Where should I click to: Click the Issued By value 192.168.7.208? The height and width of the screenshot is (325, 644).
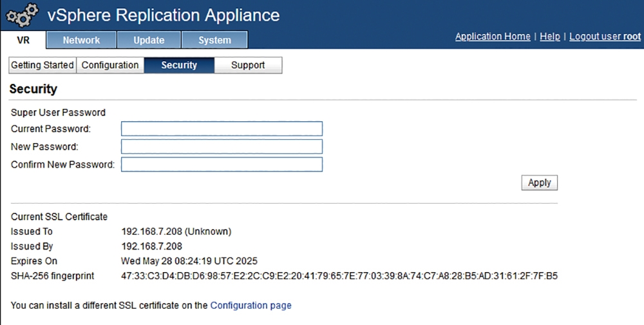point(151,246)
